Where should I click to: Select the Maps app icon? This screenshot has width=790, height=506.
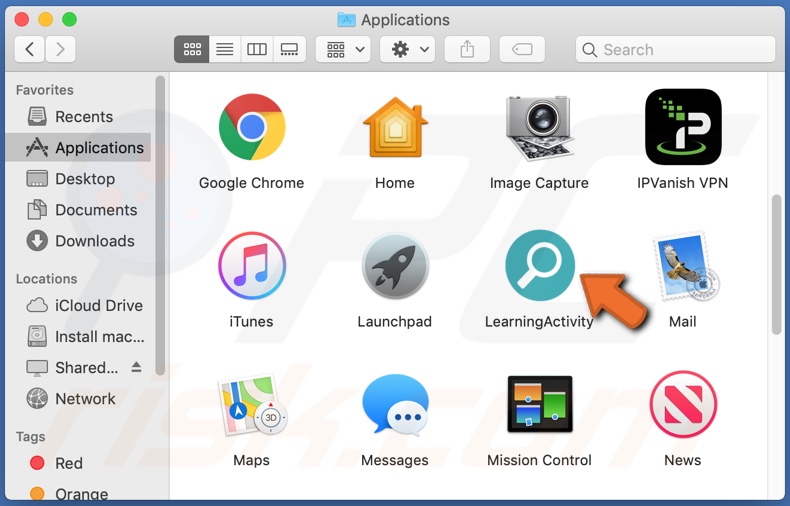point(252,405)
